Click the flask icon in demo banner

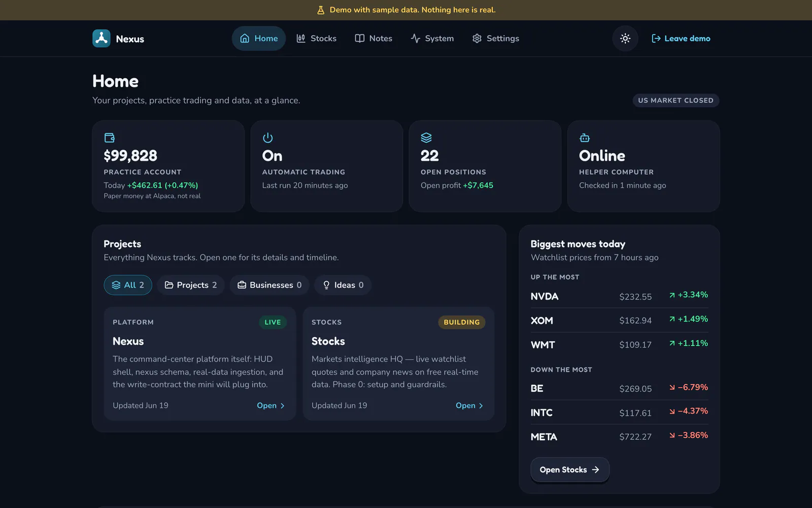[321, 10]
